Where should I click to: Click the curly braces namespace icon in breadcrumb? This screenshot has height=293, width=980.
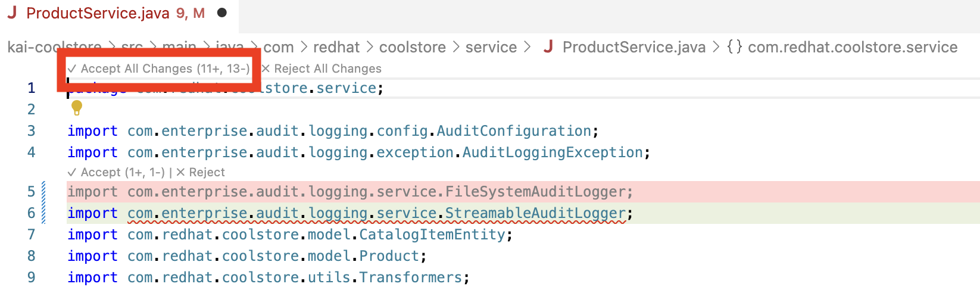pos(734,47)
